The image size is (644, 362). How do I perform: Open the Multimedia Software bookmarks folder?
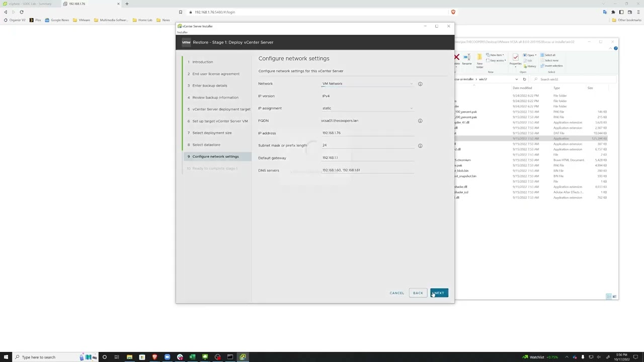(111, 20)
